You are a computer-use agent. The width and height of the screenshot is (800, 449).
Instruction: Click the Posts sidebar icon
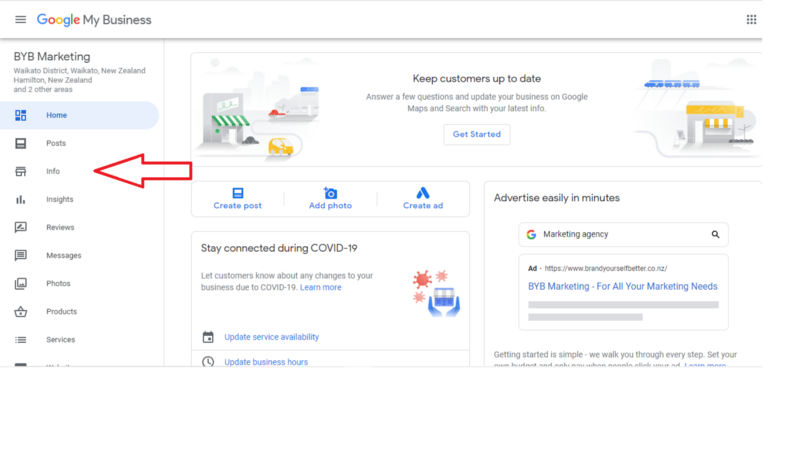20,143
